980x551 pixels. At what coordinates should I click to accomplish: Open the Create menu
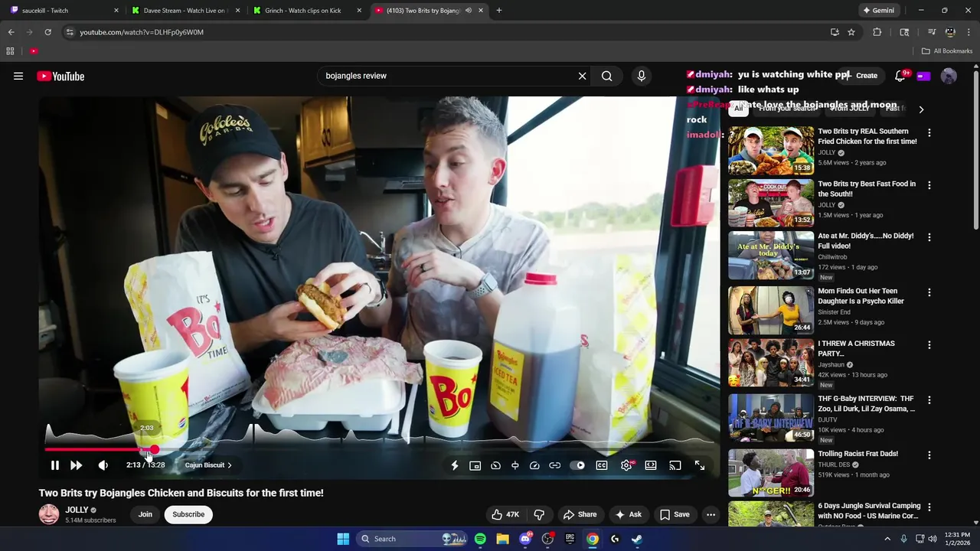pyautogui.click(x=861, y=76)
